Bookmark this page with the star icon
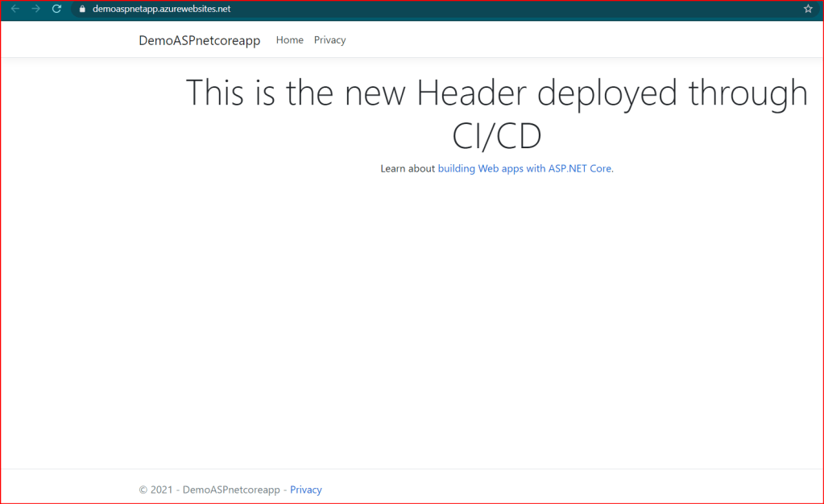The image size is (824, 504). (x=808, y=9)
